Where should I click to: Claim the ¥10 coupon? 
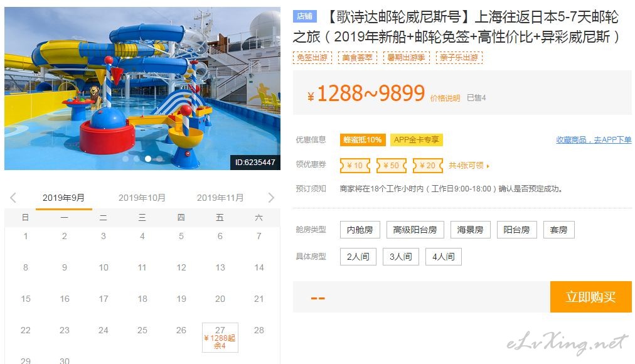(x=355, y=165)
